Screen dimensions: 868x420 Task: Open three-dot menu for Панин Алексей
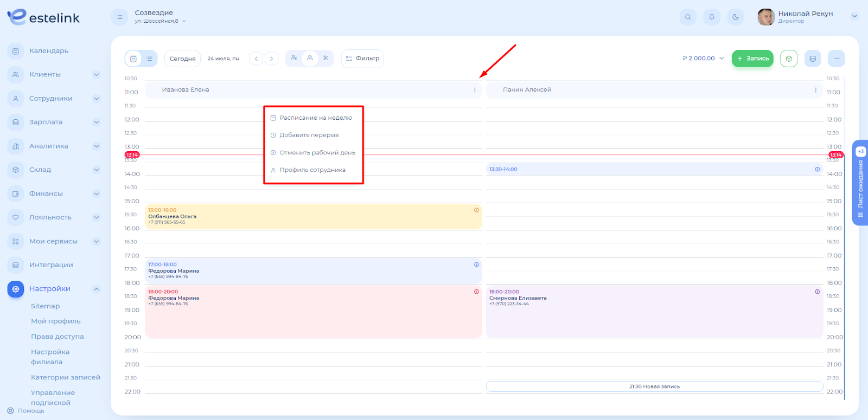tap(815, 90)
